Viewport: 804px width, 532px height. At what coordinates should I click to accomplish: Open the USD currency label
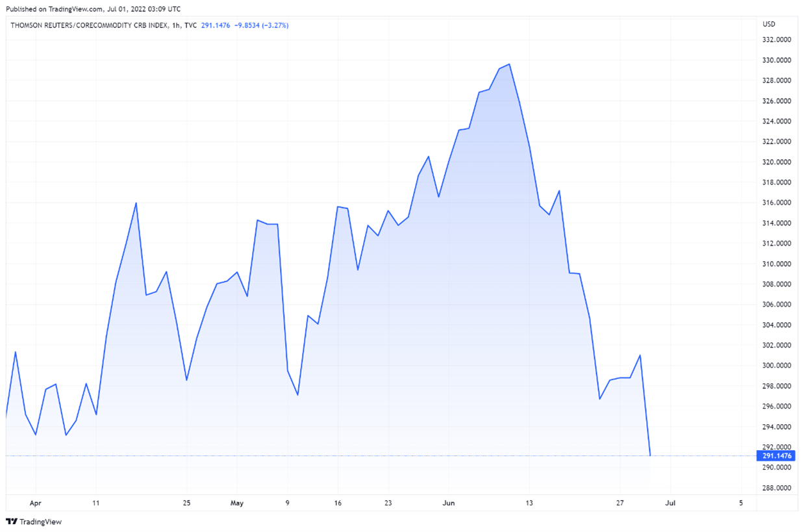click(x=768, y=25)
